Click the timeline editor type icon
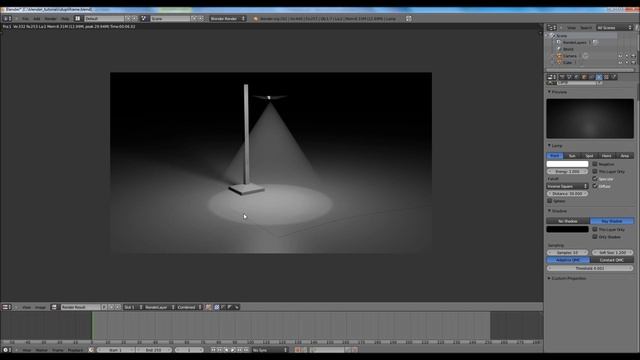The width and height of the screenshot is (640, 360). coord(6,350)
